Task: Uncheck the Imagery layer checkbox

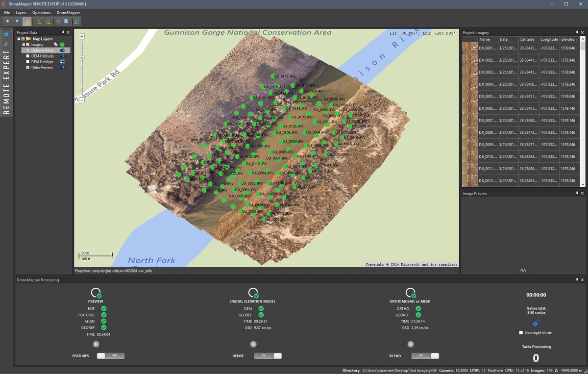Action: click(x=28, y=45)
